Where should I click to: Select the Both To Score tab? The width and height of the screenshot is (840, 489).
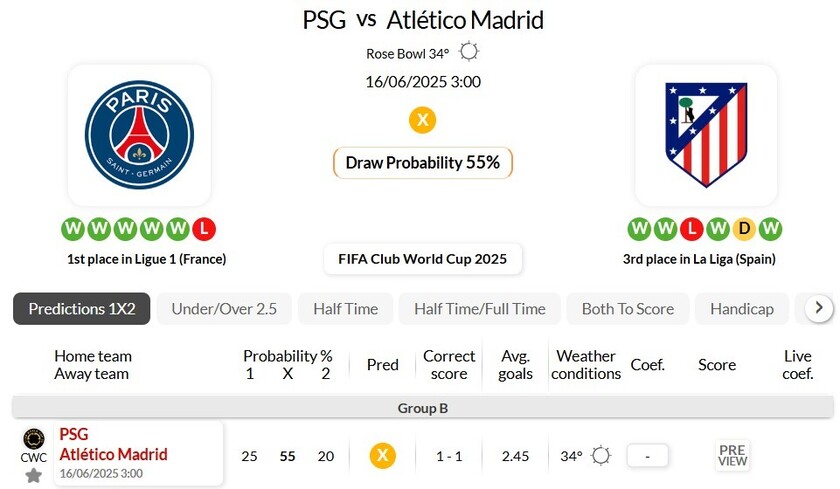coord(628,309)
